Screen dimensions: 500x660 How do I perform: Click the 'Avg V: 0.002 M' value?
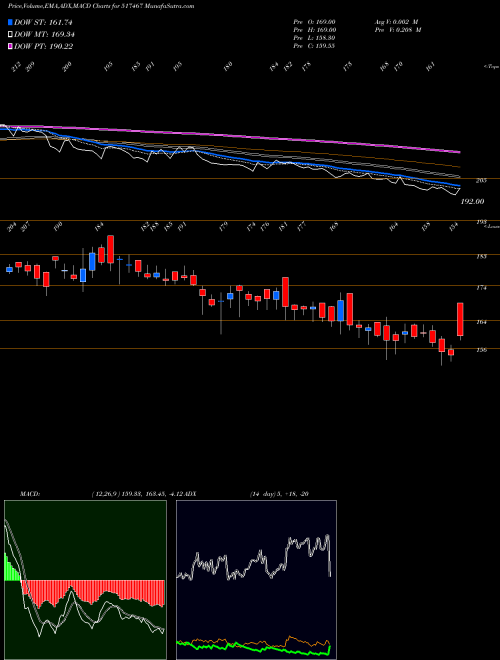coord(396,21)
